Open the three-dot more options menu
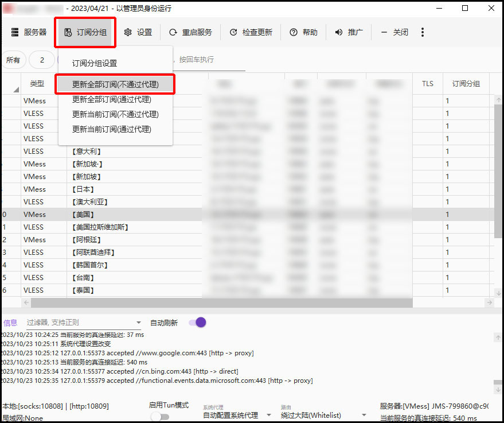Image resolution: width=504 pixels, height=423 pixels. [423, 33]
